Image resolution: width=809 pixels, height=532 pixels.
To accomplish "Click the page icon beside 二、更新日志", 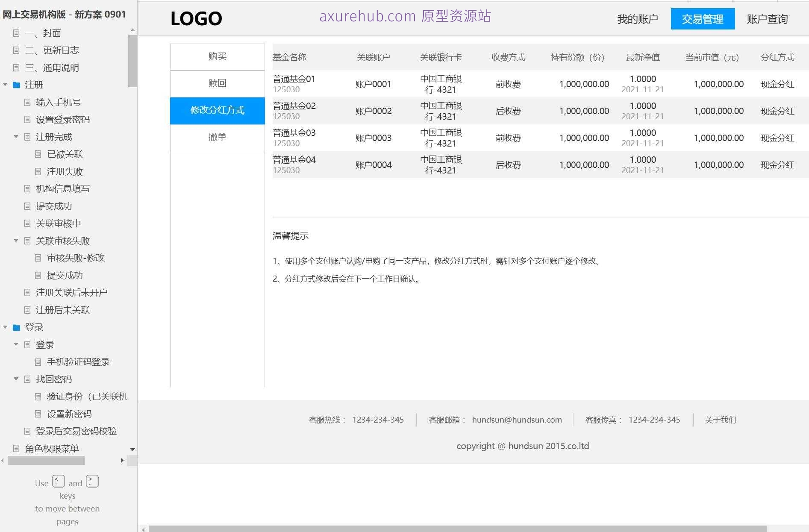I will click(16, 50).
